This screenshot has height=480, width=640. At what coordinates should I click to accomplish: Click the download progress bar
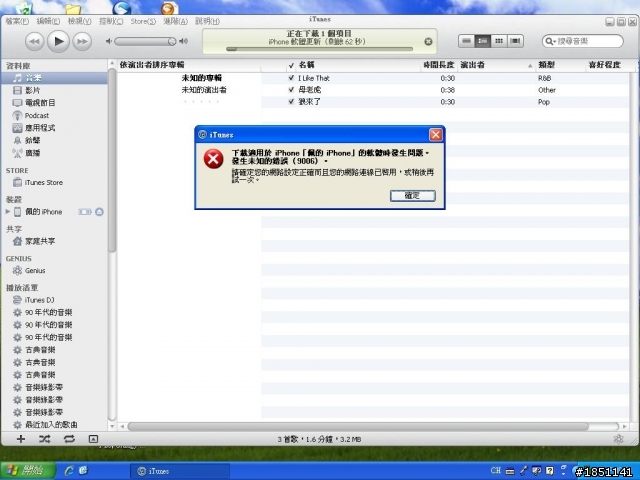(319, 49)
